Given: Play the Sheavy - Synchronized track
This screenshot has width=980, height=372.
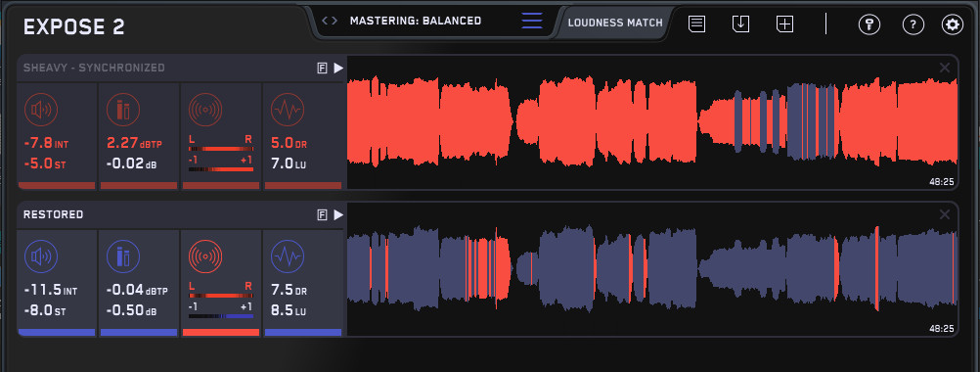Looking at the screenshot, I should [338, 69].
